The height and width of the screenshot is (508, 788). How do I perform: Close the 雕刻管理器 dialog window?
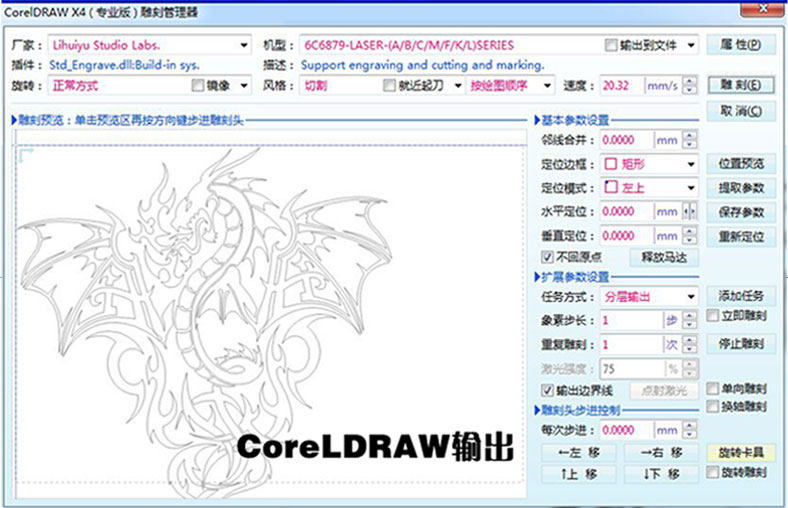[763, 9]
